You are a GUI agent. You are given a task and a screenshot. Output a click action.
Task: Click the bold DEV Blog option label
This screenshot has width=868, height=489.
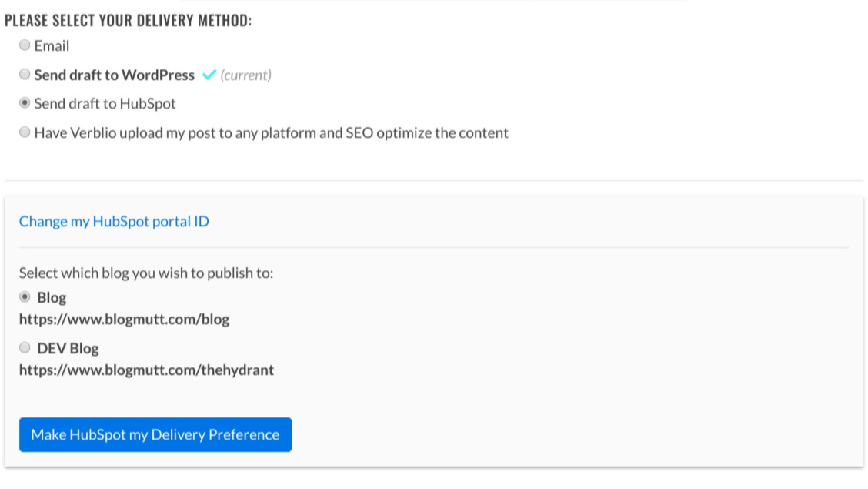click(x=68, y=349)
